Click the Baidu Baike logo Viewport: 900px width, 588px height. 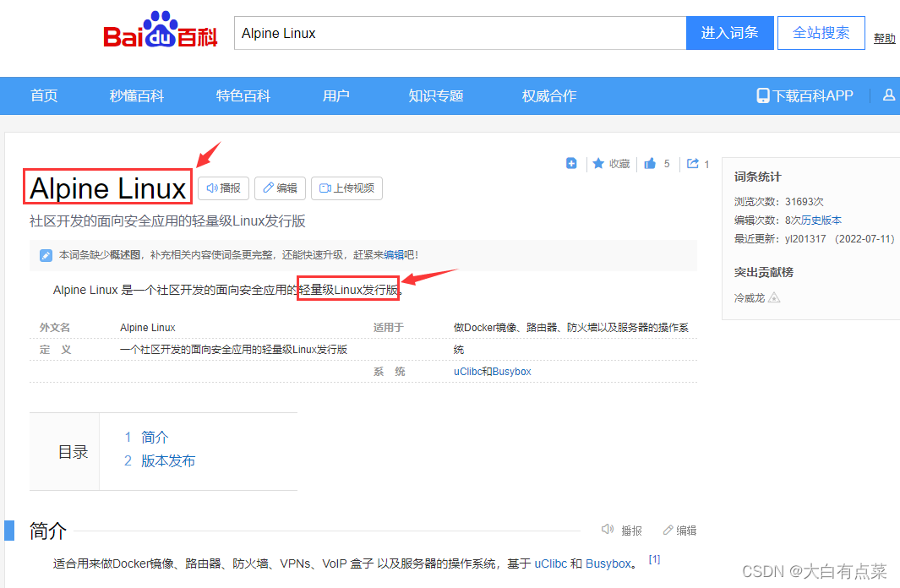click(x=160, y=30)
